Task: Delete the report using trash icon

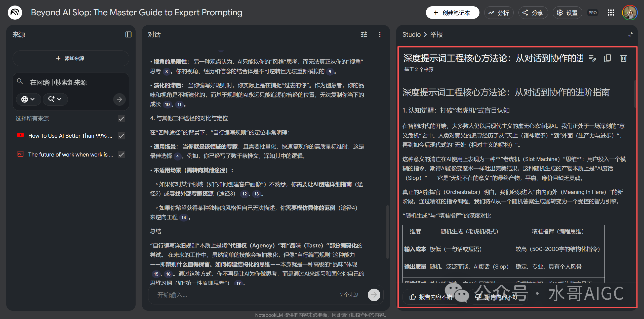Action: (x=623, y=58)
